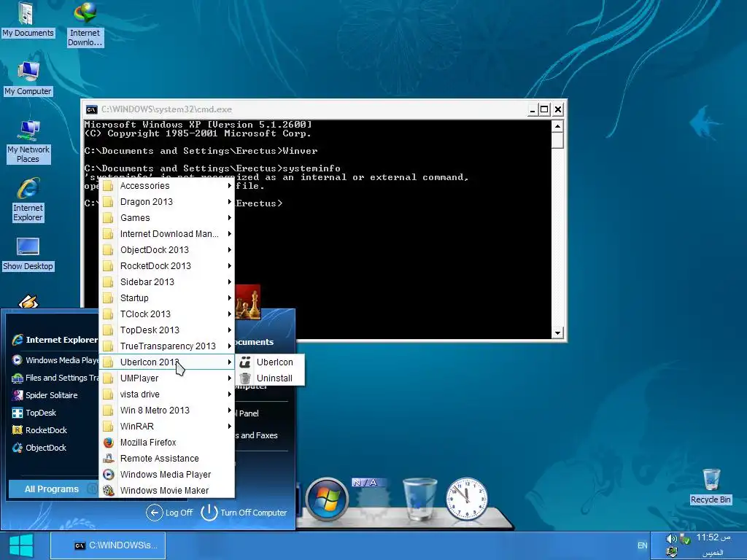Click cmd window scrollbar down arrow

tap(557, 332)
